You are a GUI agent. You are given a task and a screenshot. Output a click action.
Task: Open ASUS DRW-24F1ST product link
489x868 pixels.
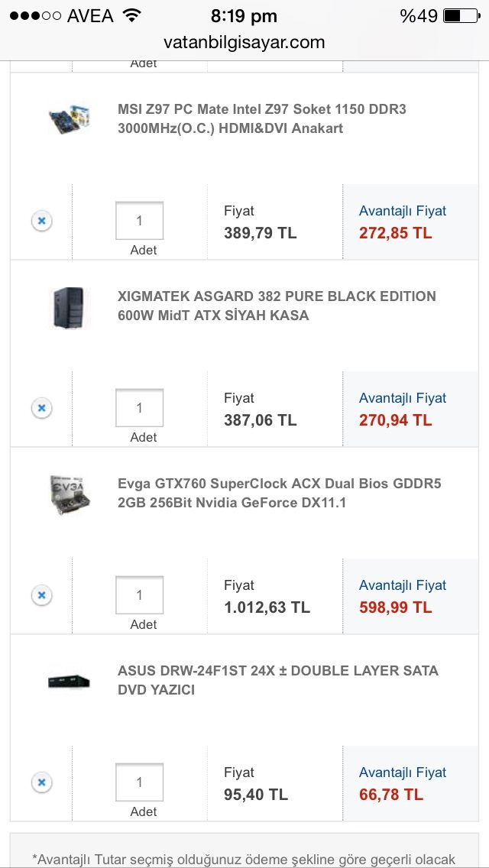277,680
